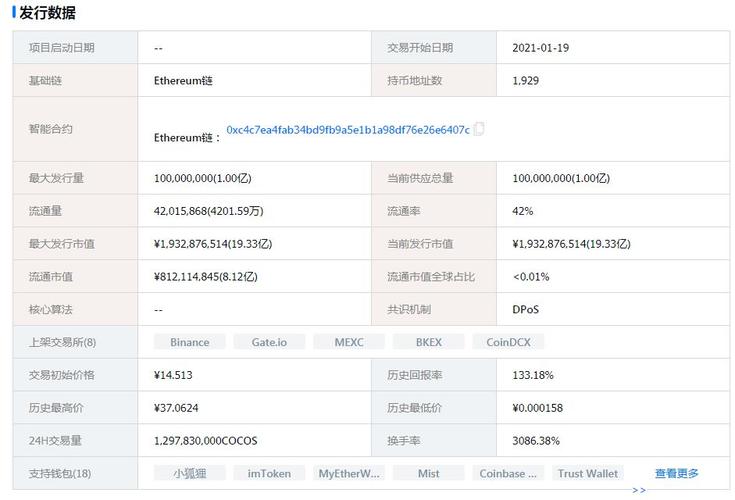Select the 小狐狸 wallet tag

point(189,473)
